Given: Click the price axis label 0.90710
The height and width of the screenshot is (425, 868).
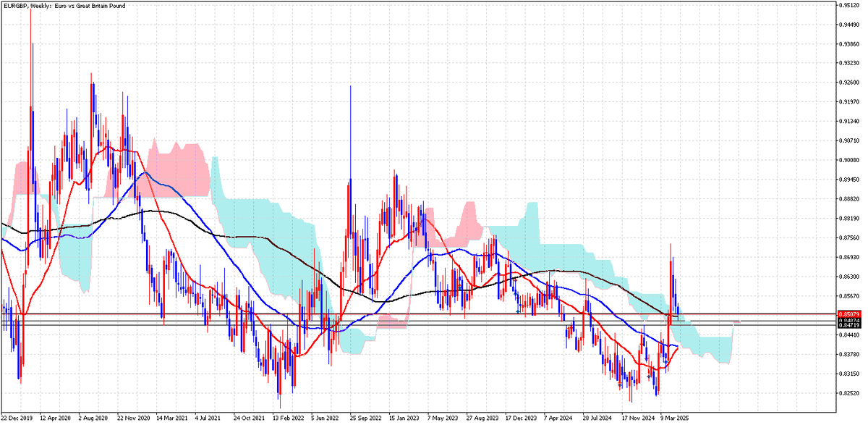Looking at the screenshot, I should coord(850,140).
